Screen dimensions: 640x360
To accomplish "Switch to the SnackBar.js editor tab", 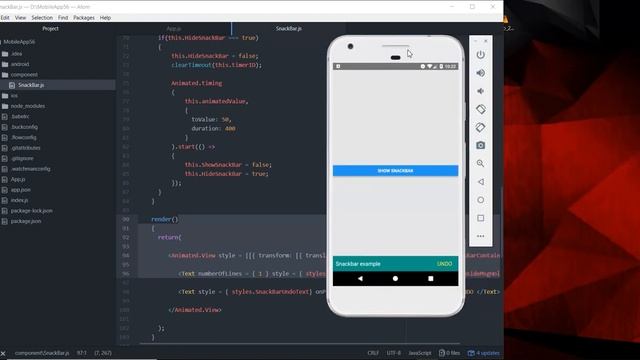I will (289, 29).
